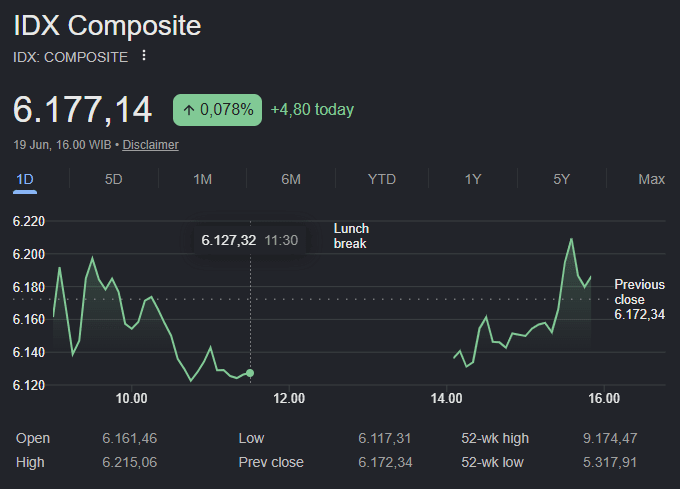
Task: Click the 10.00 time axis label
Action: 131,398
